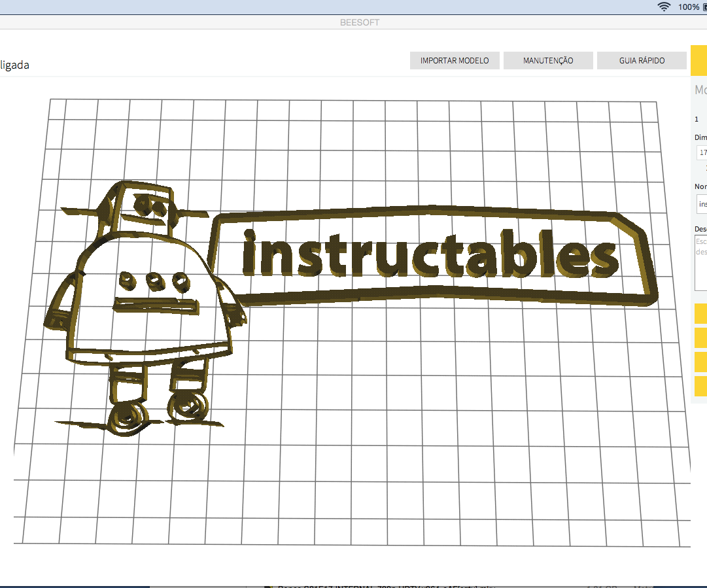
Task: Click the third yellow tool icon in sidebar
Action: click(700, 361)
